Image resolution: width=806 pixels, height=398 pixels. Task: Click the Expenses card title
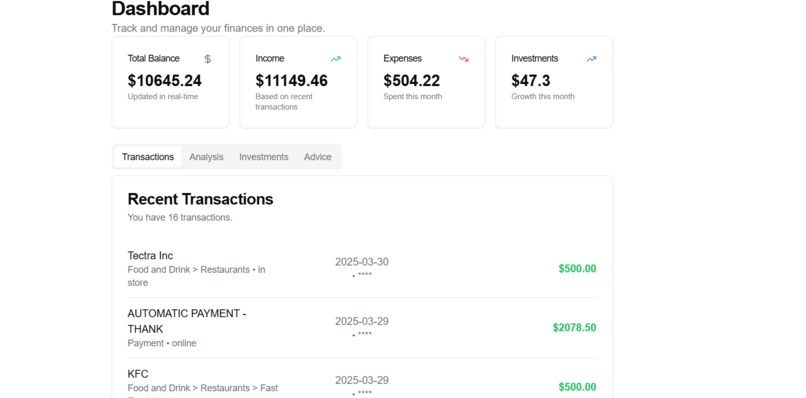402,59
